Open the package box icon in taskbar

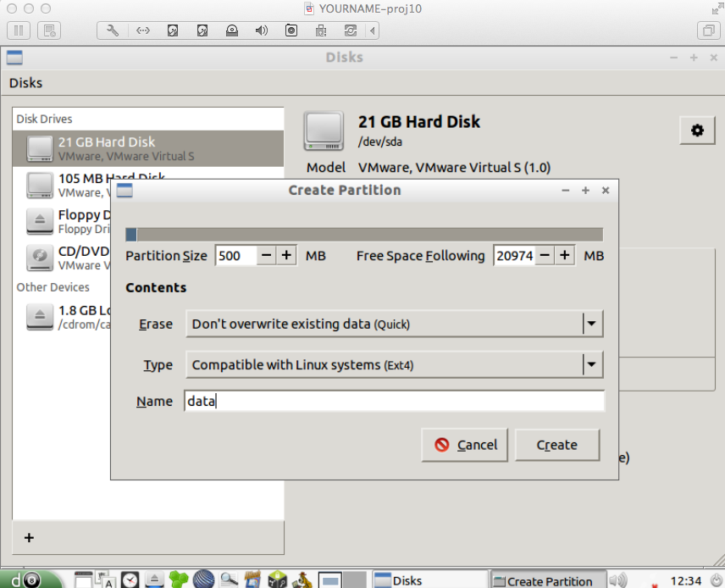[278, 580]
